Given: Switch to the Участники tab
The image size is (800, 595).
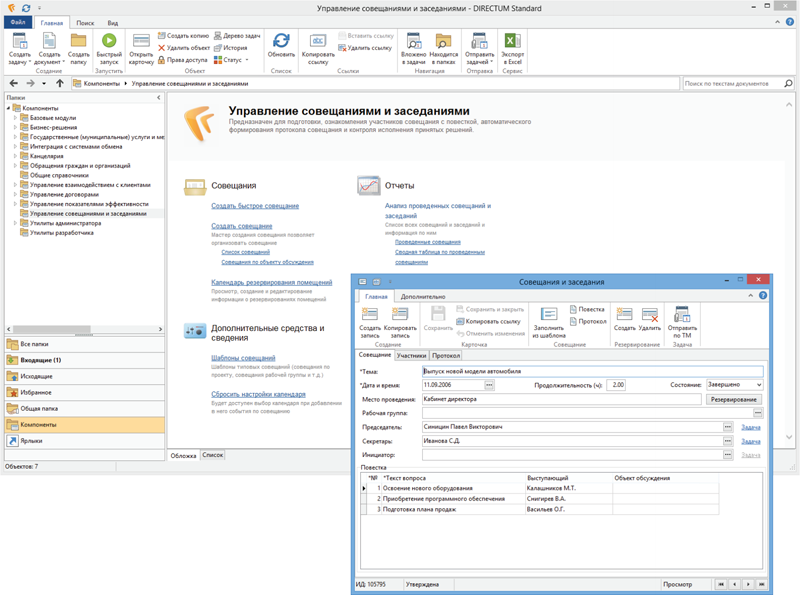Looking at the screenshot, I should point(411,356).
